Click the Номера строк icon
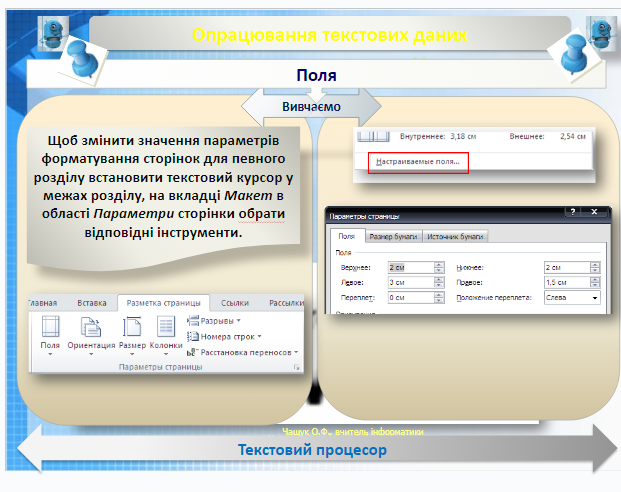621x492 pixels. coord(193,336)
